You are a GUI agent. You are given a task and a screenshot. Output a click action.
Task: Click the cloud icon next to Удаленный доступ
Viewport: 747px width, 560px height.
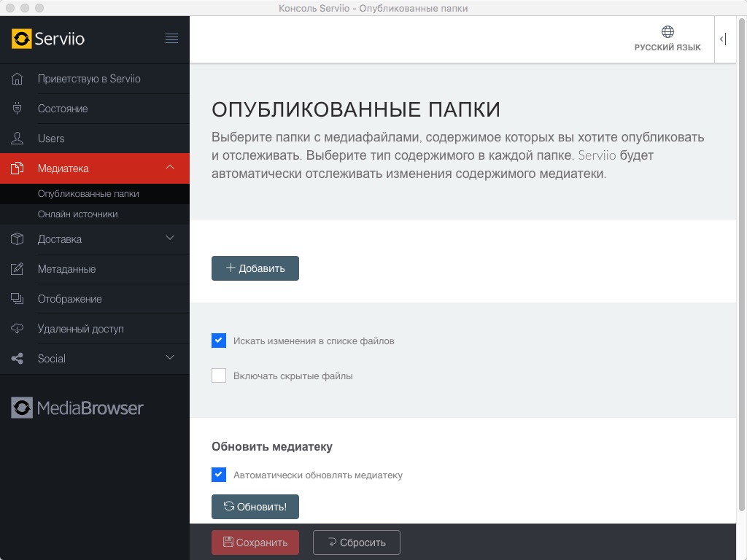point(18,329)
